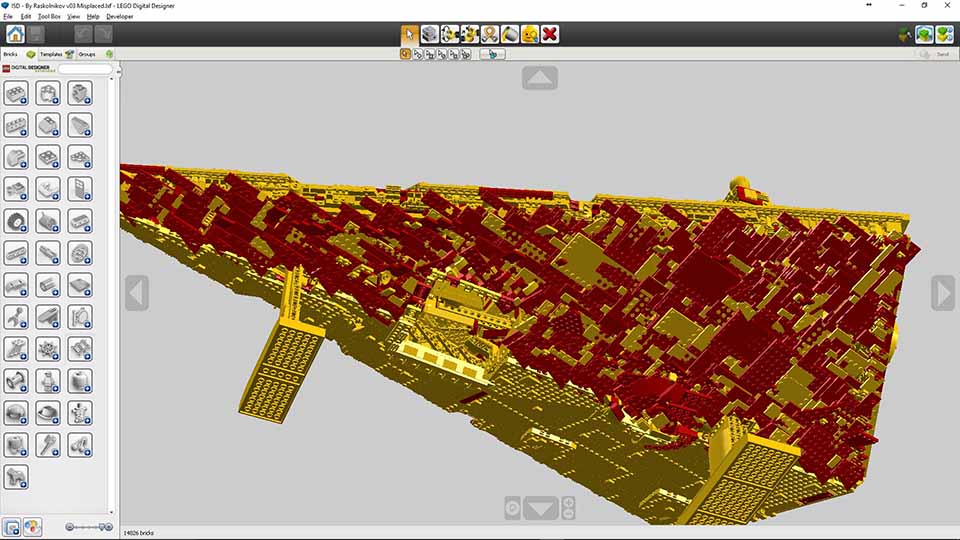Viewport: 960px width, 540px height.
Task: Click the Home icon
Action: pos(16,34)
